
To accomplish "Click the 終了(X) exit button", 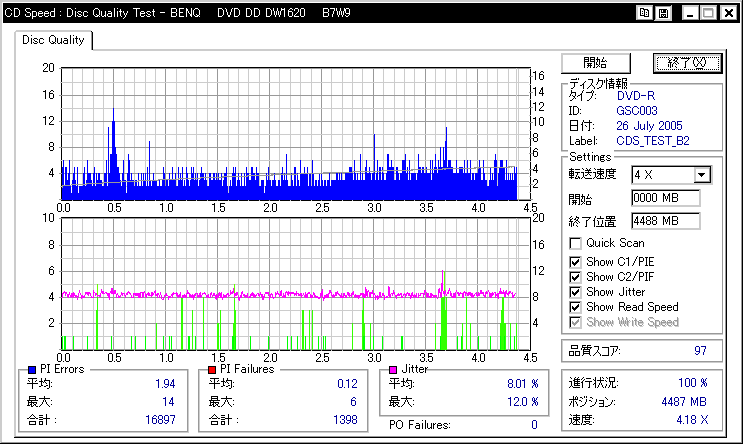I will pos(687,63).
